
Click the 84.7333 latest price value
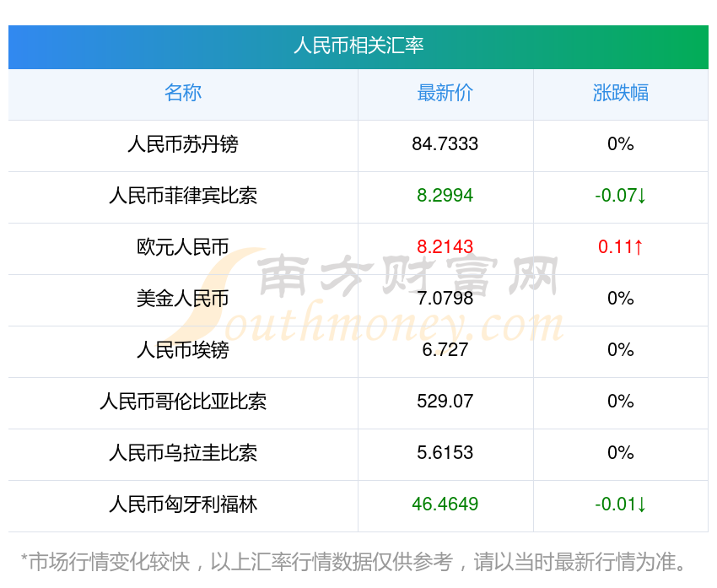pyautogui.click(x=445, y=144)
